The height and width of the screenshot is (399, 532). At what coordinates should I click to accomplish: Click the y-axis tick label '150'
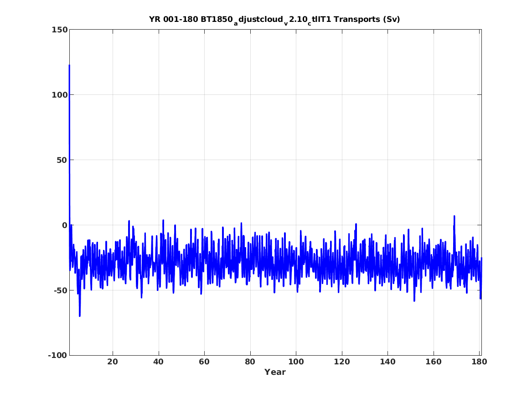pyautogui.click(x=60, y=30)
